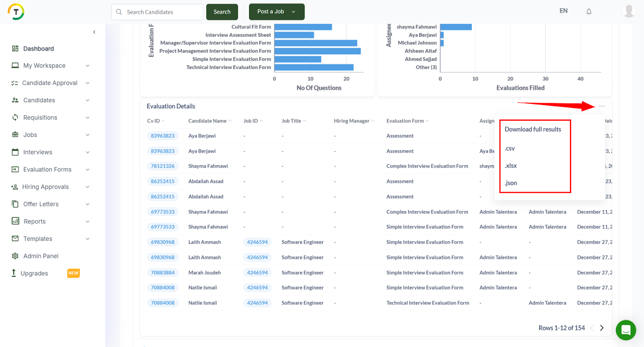Click the Search button
Screen dimensions: 644x347
click(x=222, y=12)
